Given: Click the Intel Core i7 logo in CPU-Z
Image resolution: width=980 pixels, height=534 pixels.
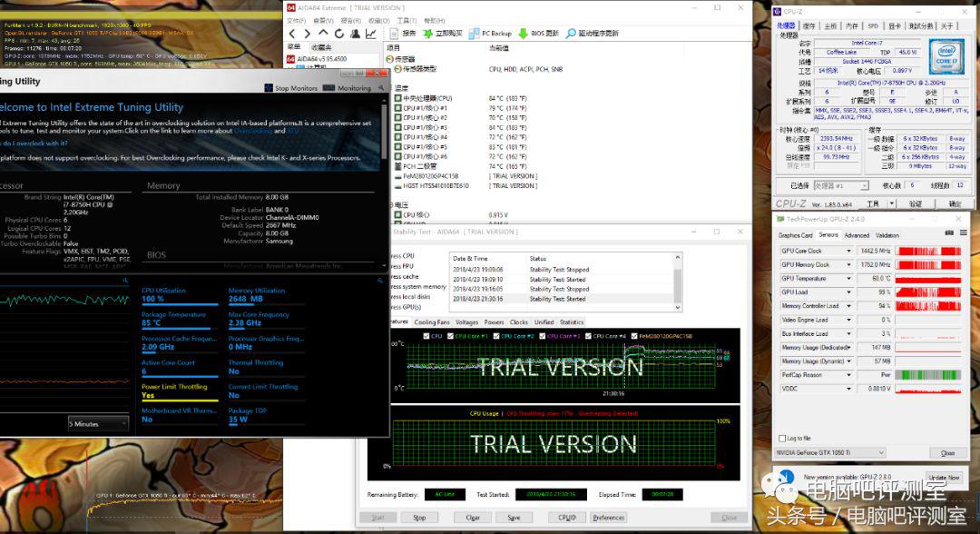Looking at the screenshot, I should pyautogui.click(x=946, y=56).
